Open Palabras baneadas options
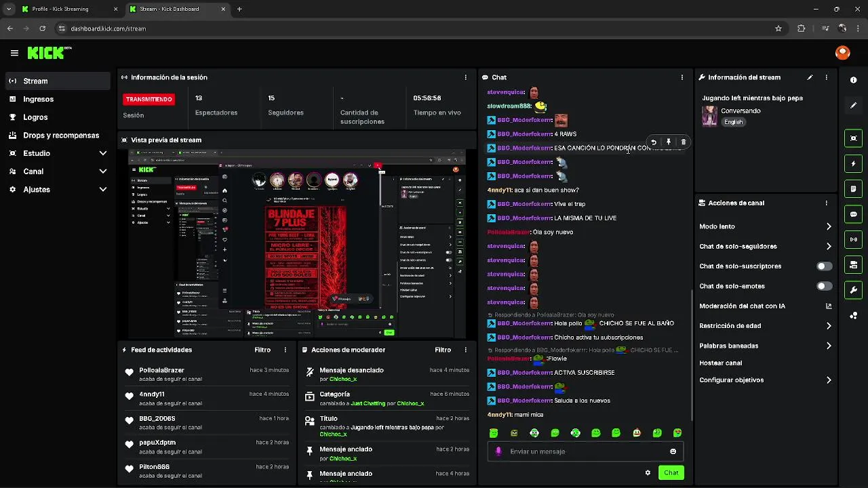The height and width of the screenshot is (488, 868). [x=765, y=346]
